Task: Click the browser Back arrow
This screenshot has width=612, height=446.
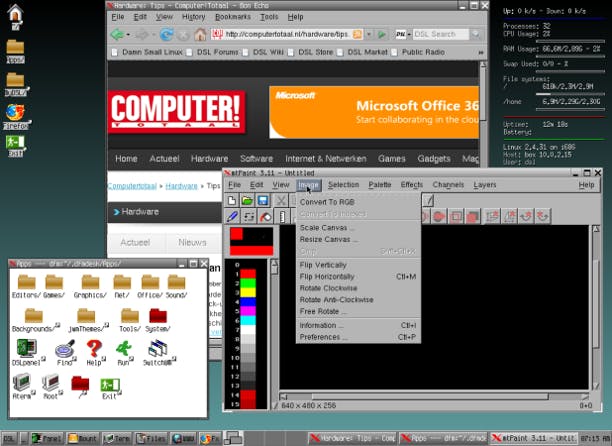Action: [x=117, y=34]
